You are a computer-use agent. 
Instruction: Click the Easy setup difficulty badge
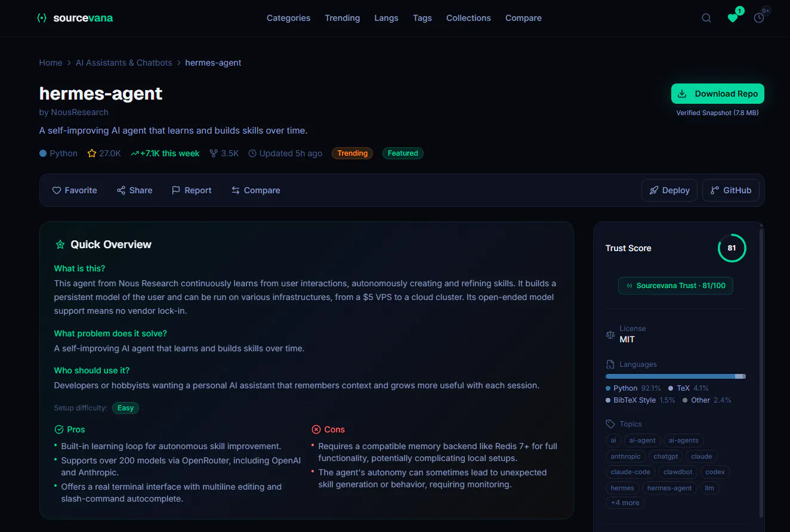click(x=125, y=408)
